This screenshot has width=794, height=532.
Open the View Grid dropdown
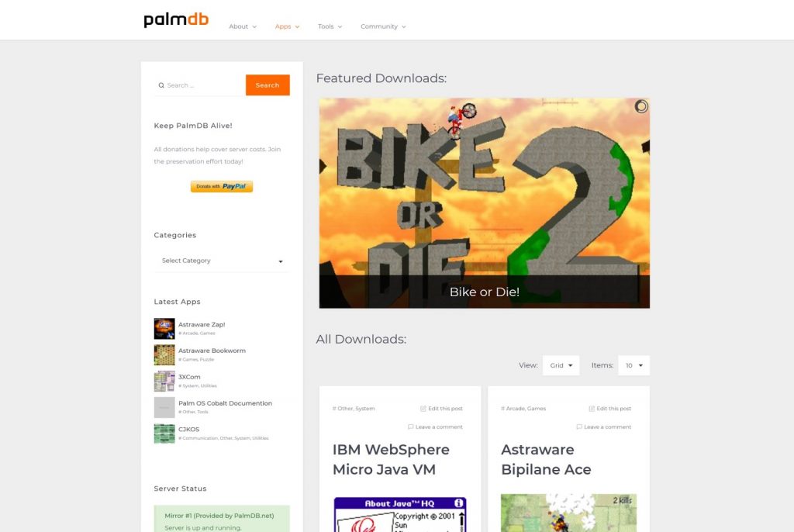561,365
